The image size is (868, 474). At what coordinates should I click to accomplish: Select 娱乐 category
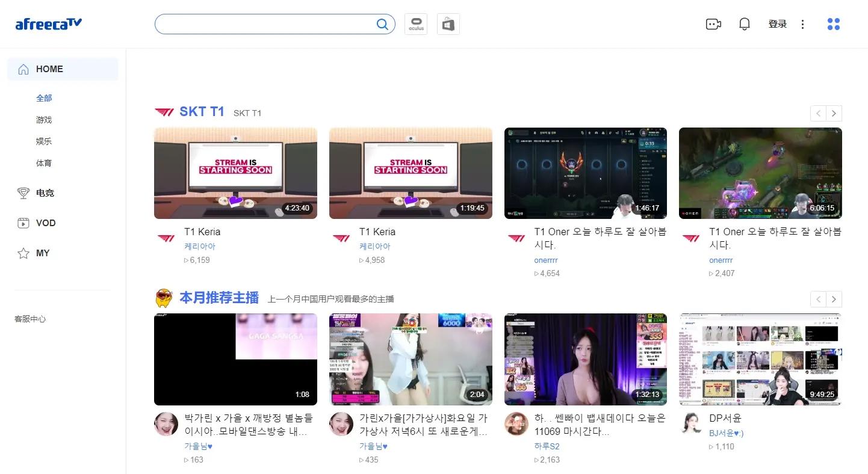[x=44, y=141]
